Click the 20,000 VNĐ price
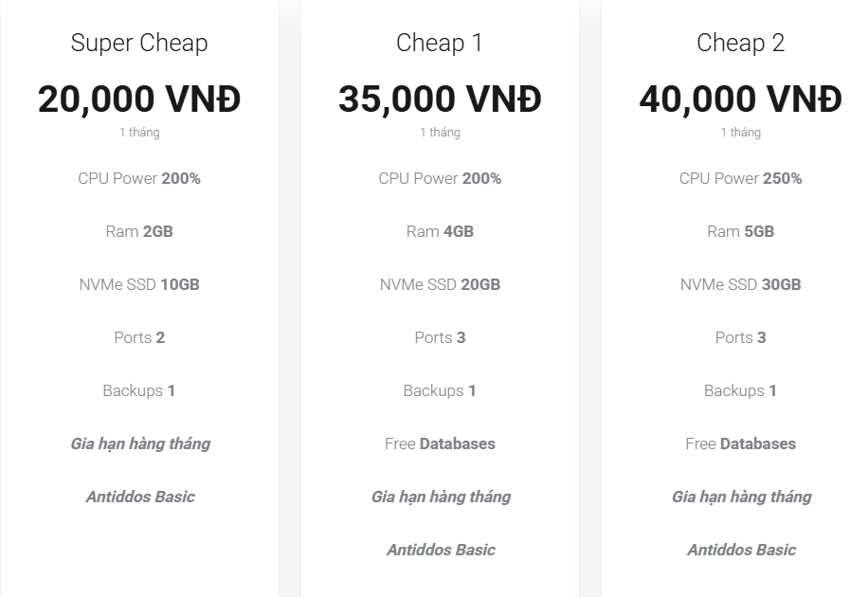Image resolution: width=868 pixels, height=597 pixels. coord(139,99)
